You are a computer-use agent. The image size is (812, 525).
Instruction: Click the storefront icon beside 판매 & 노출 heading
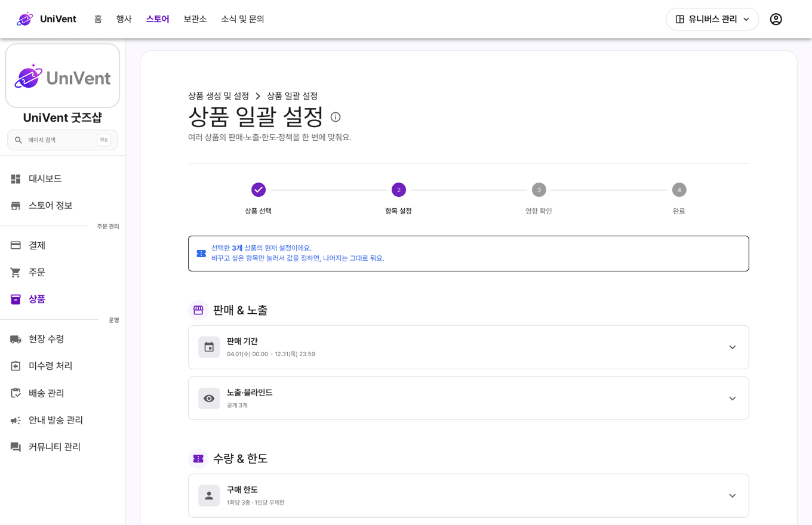click(x=198, y=310)
